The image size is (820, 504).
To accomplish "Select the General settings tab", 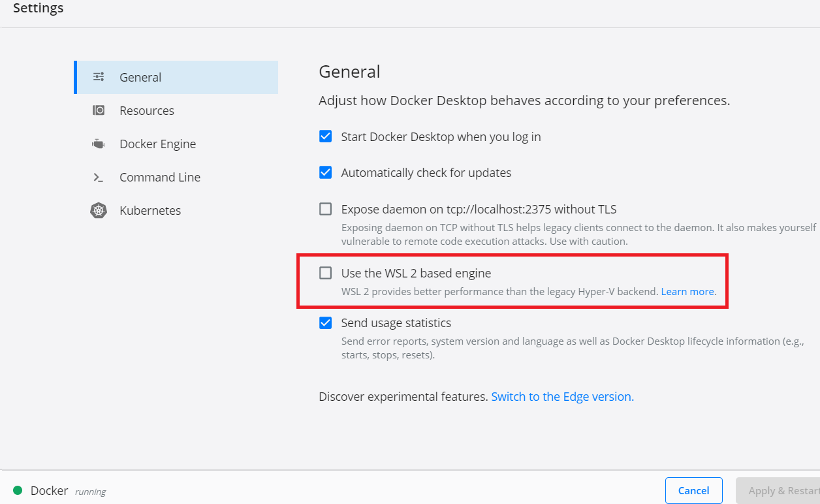I will [x=176, y=77].
